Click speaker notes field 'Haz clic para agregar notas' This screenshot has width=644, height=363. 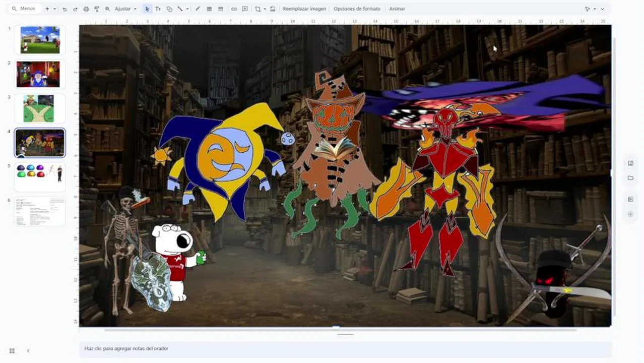pos(345,349)
